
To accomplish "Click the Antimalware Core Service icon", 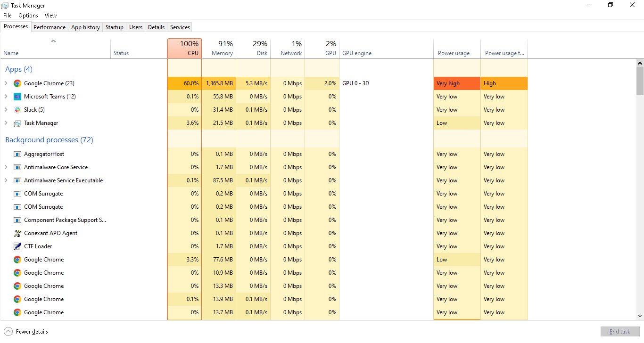I will (x=17, y=167).
